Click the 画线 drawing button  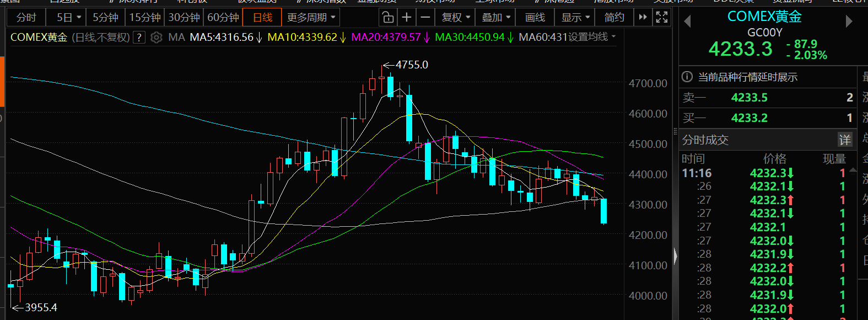point(535,18)
